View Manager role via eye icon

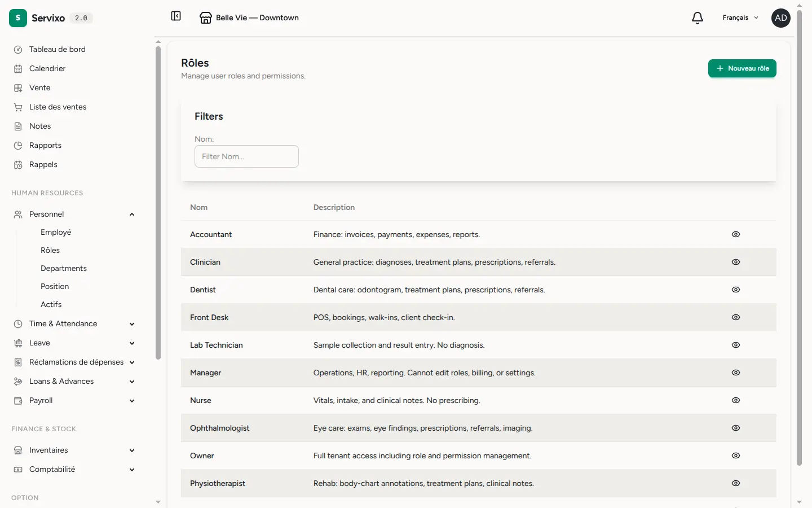(736, 373)
